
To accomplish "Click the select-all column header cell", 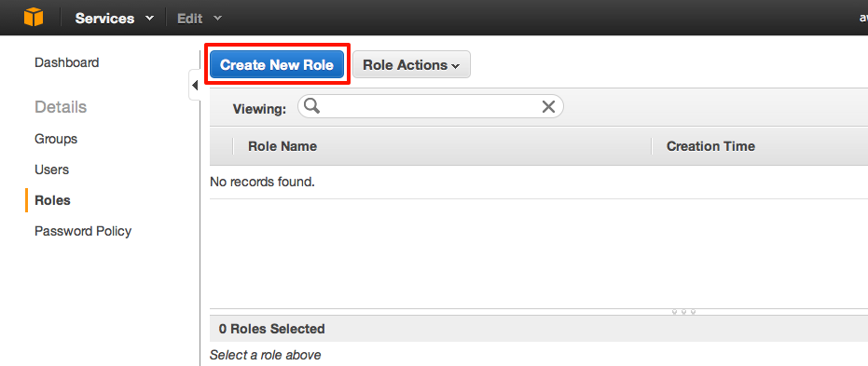I will click(x=222, y=146).
